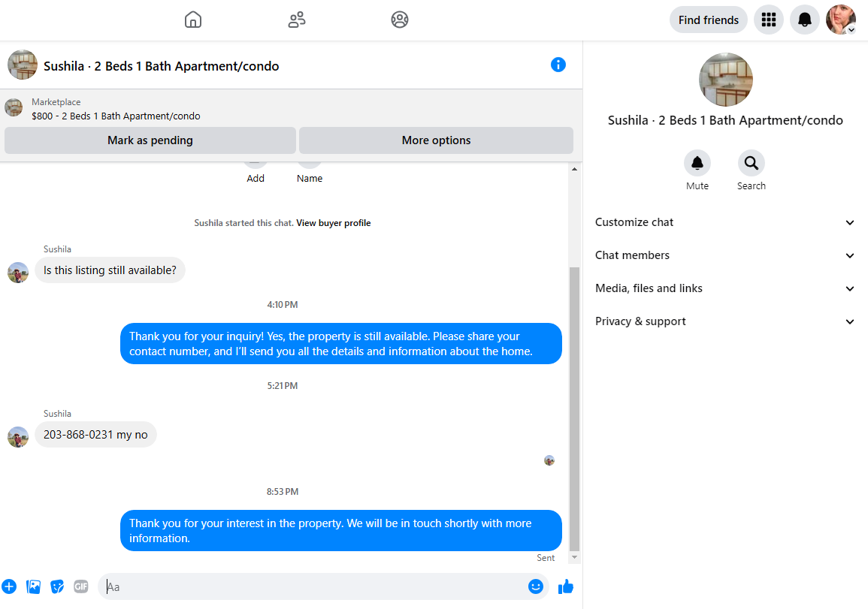This screenshot has height=609, width=868.
Task: Open the listing thumbnail in chat header
Action: click(x=23, y=65)
